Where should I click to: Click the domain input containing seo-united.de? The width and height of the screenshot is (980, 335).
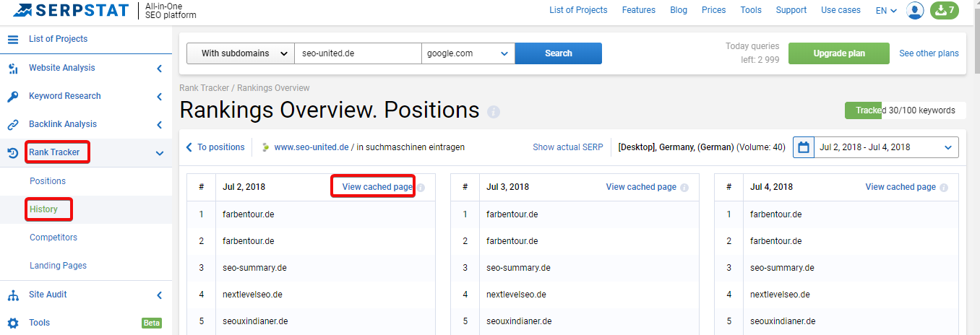pyautogui.click(x=358, y=53)
